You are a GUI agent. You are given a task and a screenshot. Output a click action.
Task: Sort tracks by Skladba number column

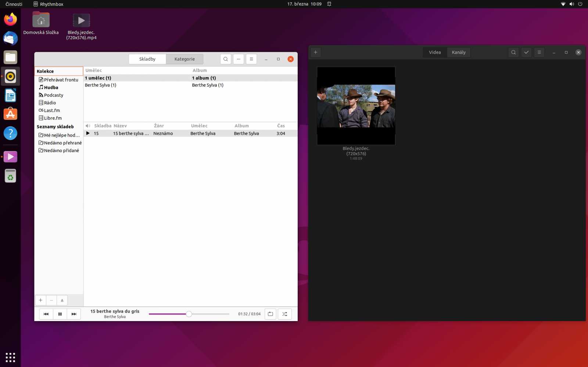(x=103, y=126)
